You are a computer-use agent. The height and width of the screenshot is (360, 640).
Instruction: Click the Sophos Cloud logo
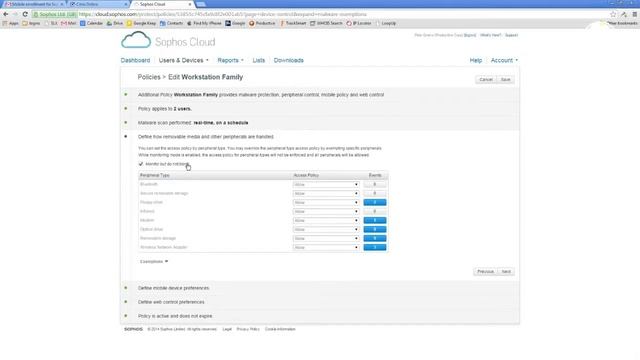point(168,41)
